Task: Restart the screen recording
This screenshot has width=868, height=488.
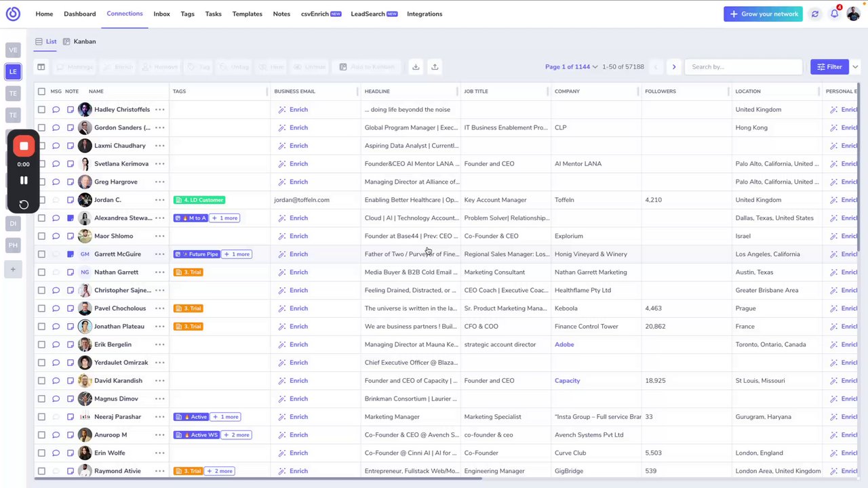Action: [24, 204]
